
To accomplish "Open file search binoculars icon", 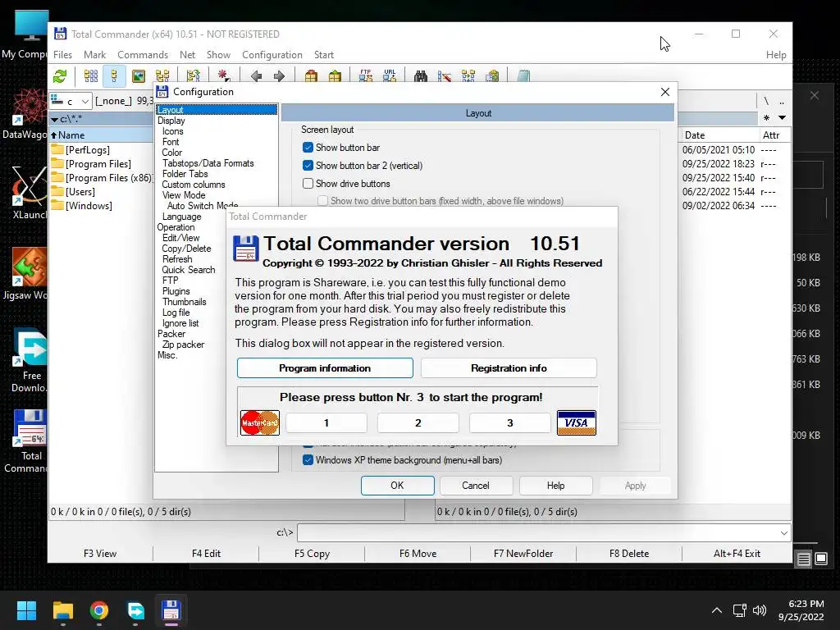I will (421, 76).
